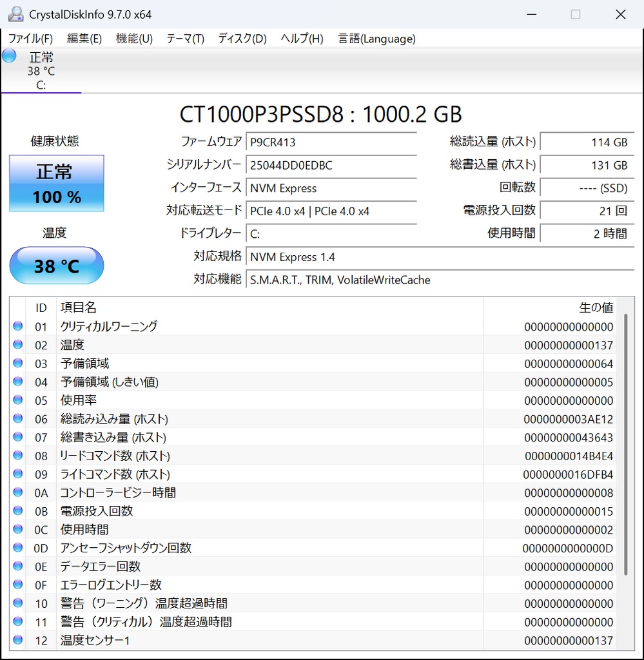
Task: Click raw value 0000000003AE12
Action: click(x=568, y=419)
